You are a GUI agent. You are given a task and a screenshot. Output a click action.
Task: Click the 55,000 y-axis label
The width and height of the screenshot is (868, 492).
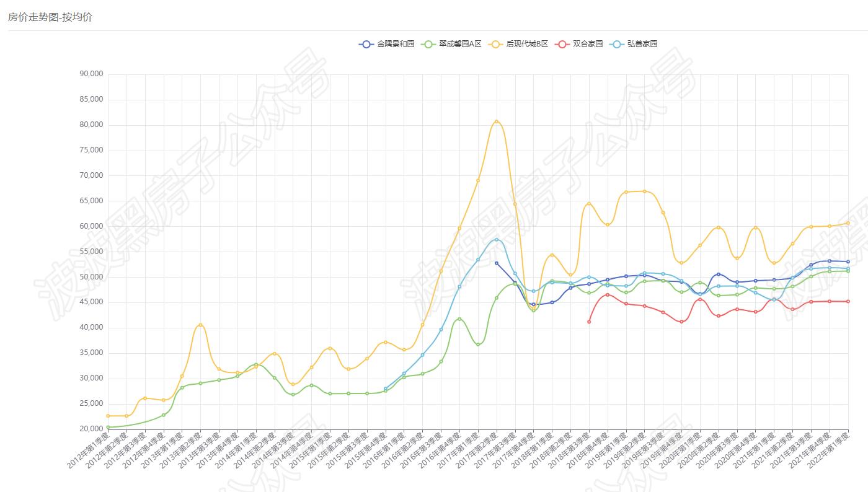[91, 252]
